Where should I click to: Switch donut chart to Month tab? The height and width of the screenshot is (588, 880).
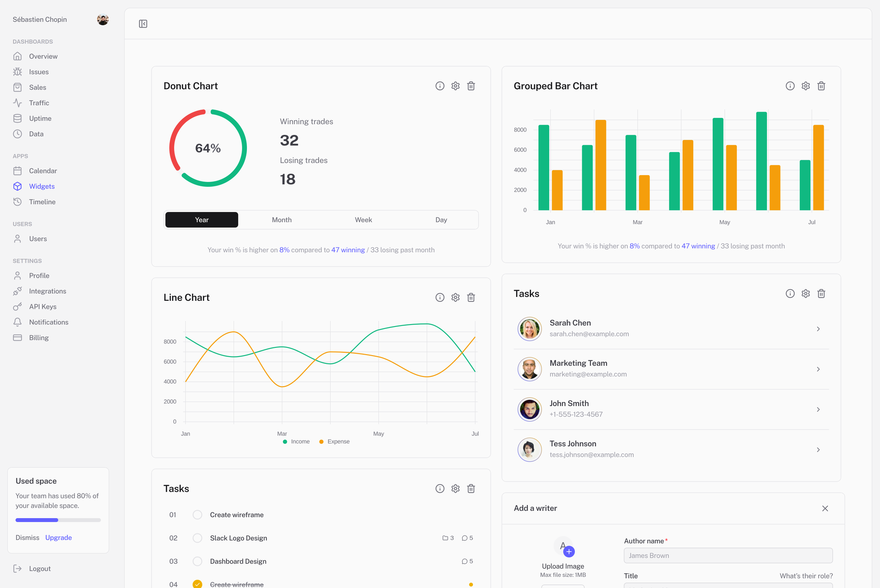tap(281, 220)
